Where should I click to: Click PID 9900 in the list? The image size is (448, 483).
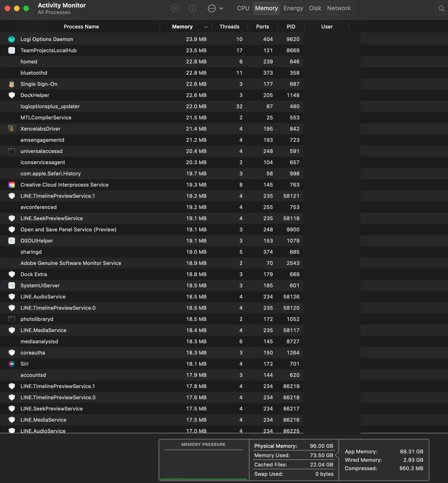[x=293, y=229]
